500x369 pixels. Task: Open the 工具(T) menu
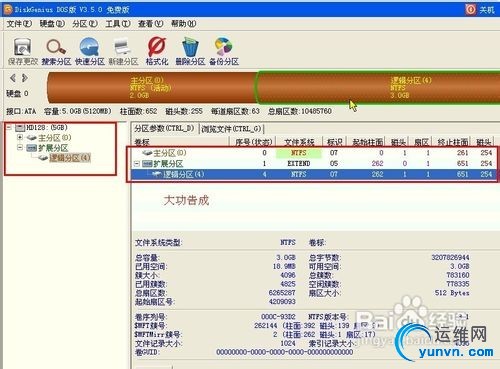pos(118,24)
